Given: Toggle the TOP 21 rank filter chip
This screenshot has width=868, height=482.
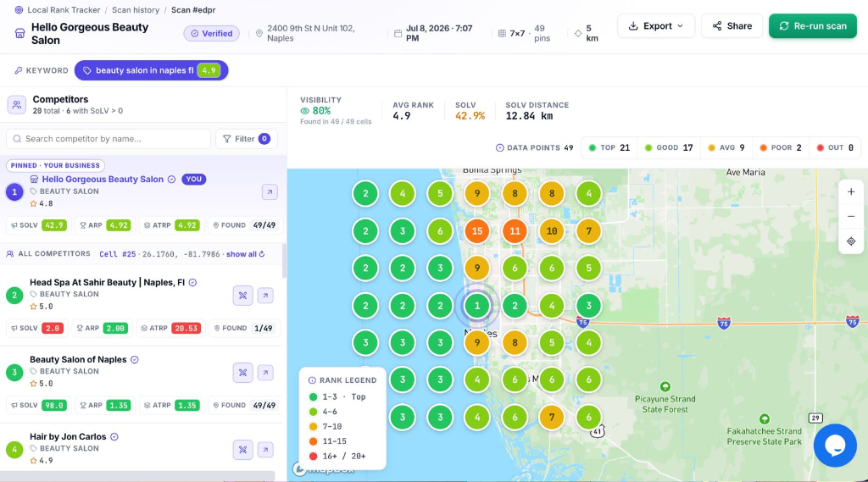Looking at the screenshot, I should coord(609,147).
